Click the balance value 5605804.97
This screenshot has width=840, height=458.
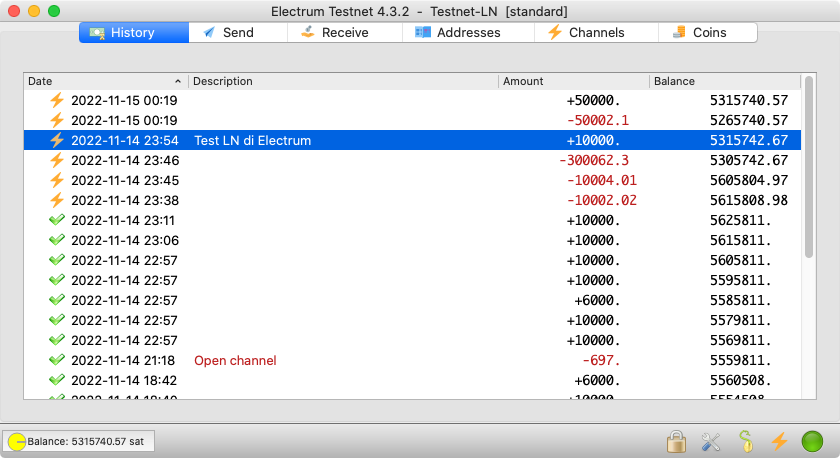[x=749, y=180]
